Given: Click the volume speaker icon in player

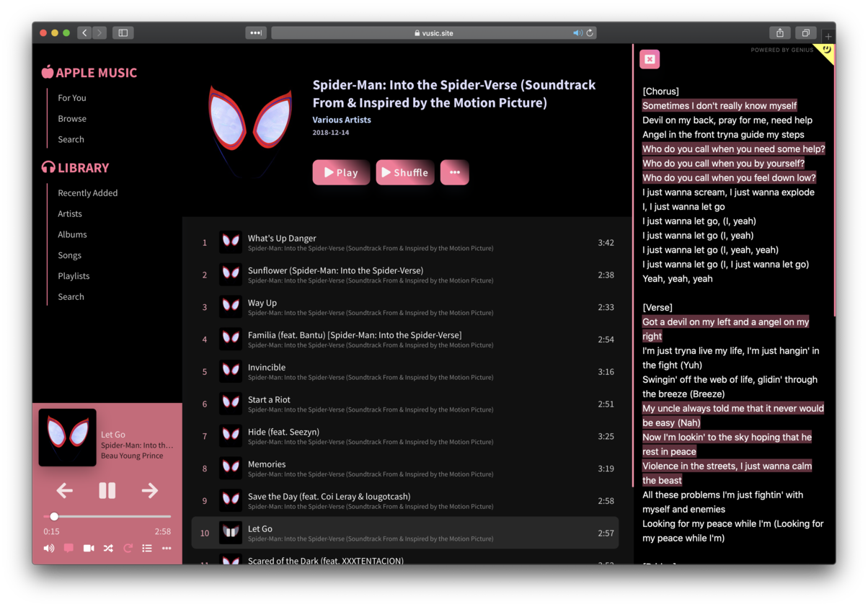Looking at the screenshot, I should [49, 549].
